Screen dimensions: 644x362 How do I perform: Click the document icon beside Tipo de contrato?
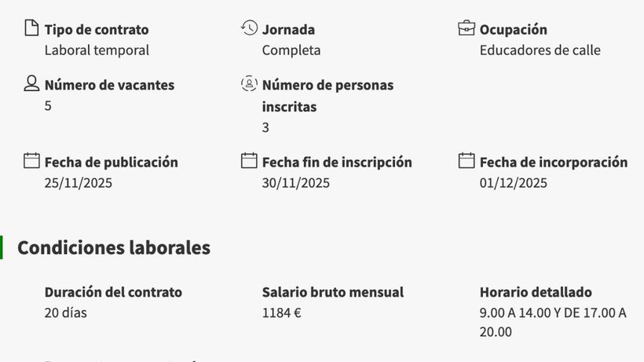coord(31,28)
